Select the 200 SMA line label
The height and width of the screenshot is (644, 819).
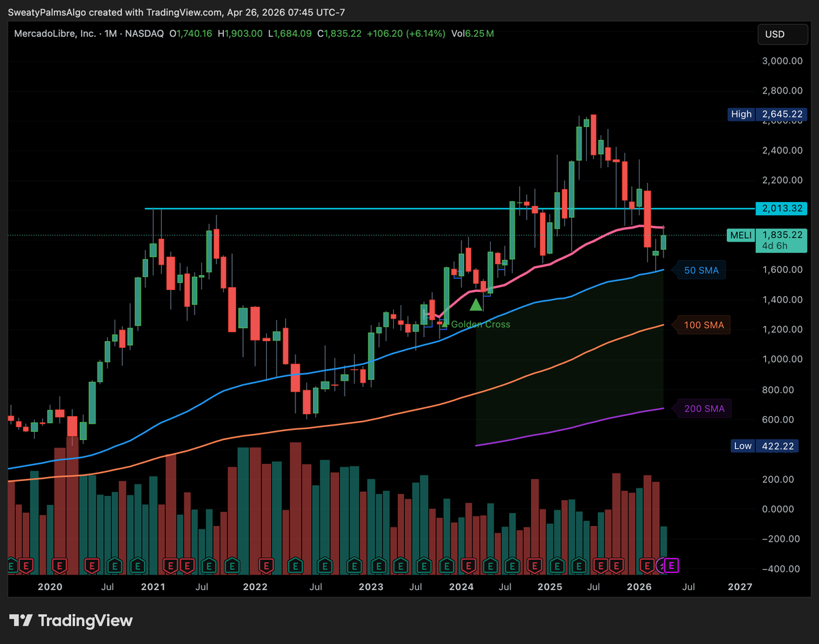click(x=702, y=409)
